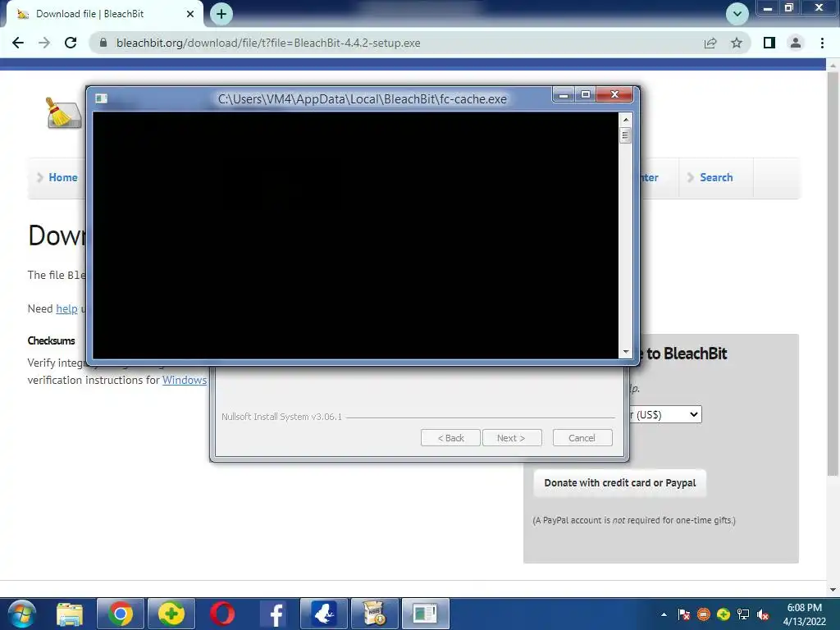Open File Explorer from the taskbar
The width and height of the screenshot is (840, 630).
tap(70, 614)
